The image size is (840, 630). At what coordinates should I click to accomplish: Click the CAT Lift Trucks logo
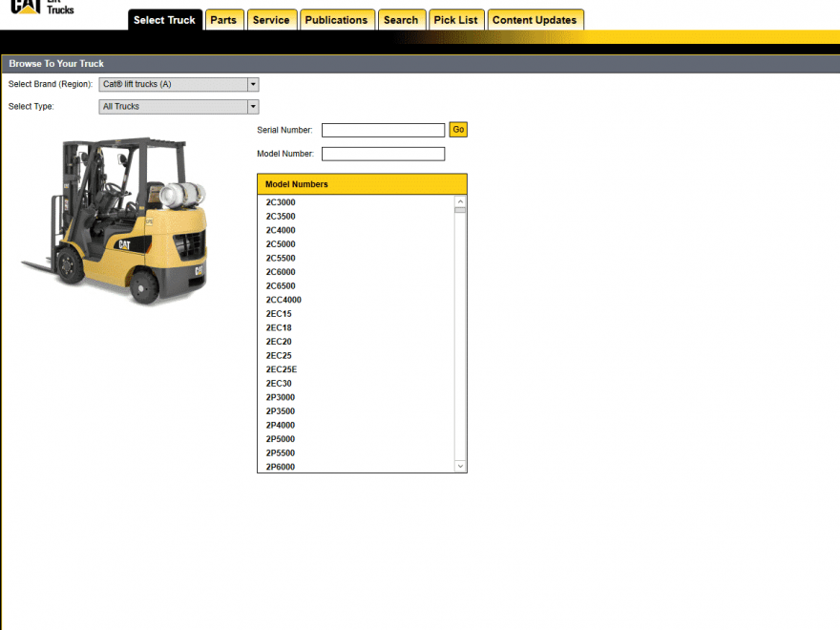pyautogui.click(x=42, y=7)
